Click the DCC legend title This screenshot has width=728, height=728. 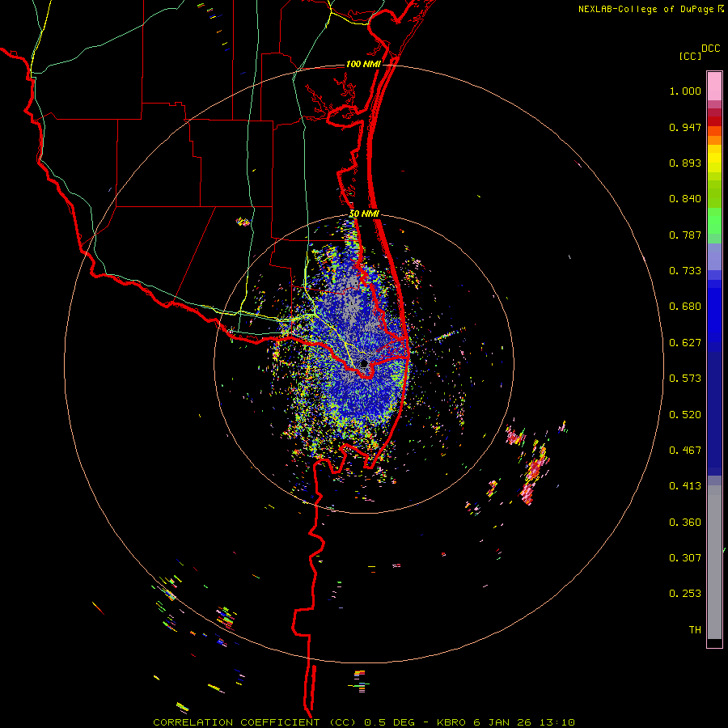click(x=711, y=49)
